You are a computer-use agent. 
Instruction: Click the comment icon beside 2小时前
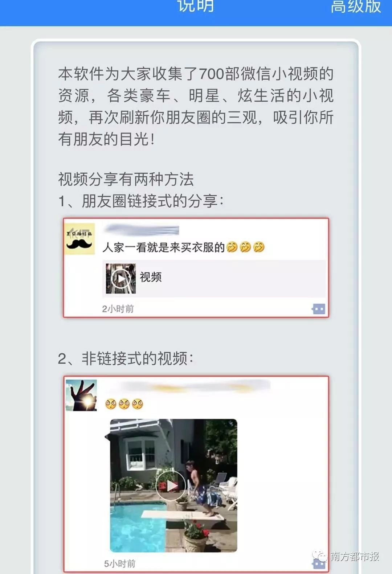pyautogui.click(x=319, y=309)
